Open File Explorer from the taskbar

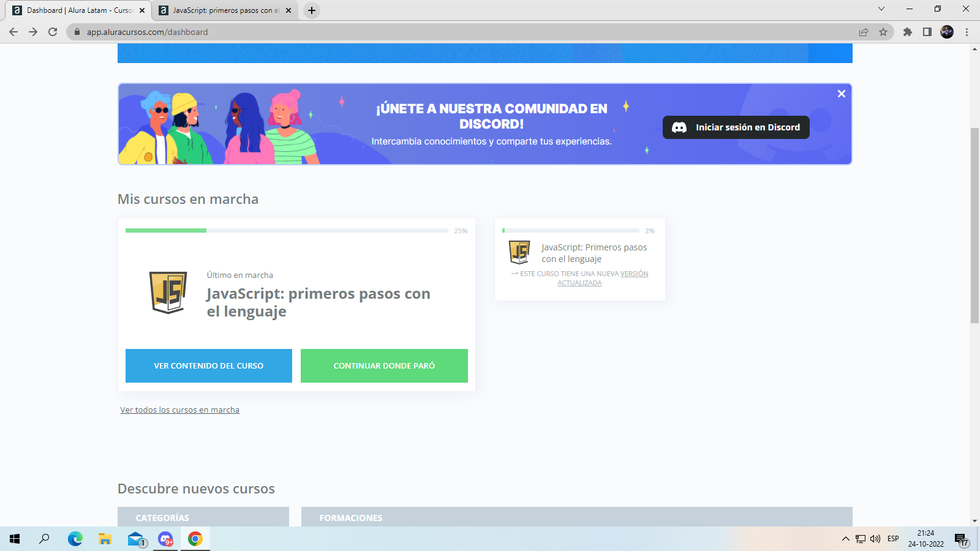tap(105, 539)
